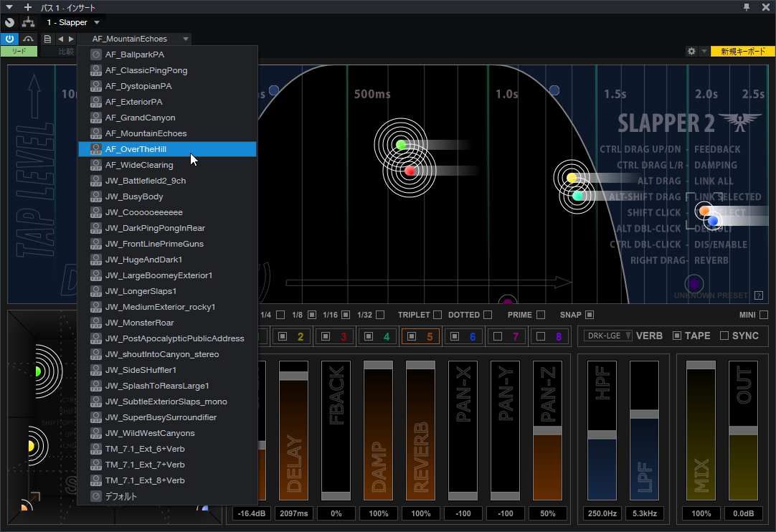
Task: Toggle the TAPE checkbox
Action: point(677,336)
